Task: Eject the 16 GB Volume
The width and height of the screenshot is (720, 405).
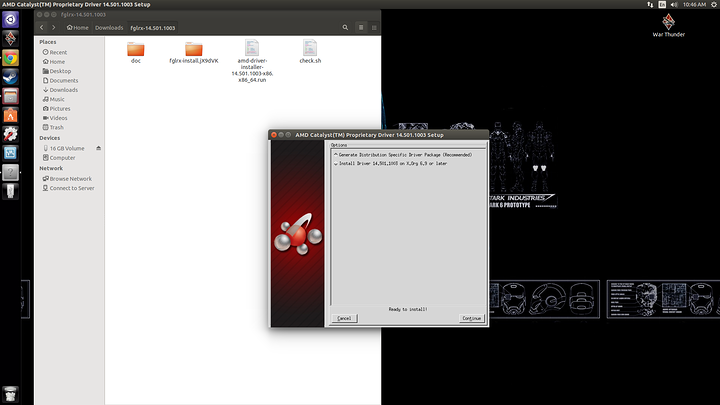Action: [98, 148]
